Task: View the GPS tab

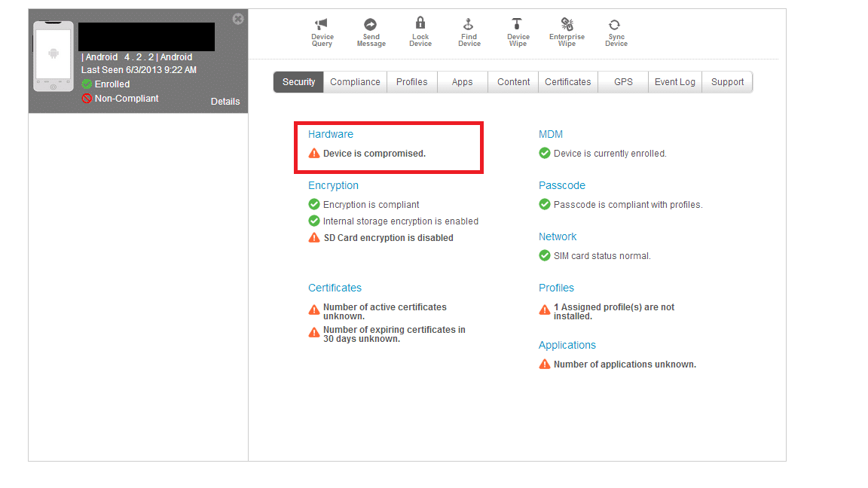Action: point(623,82)
